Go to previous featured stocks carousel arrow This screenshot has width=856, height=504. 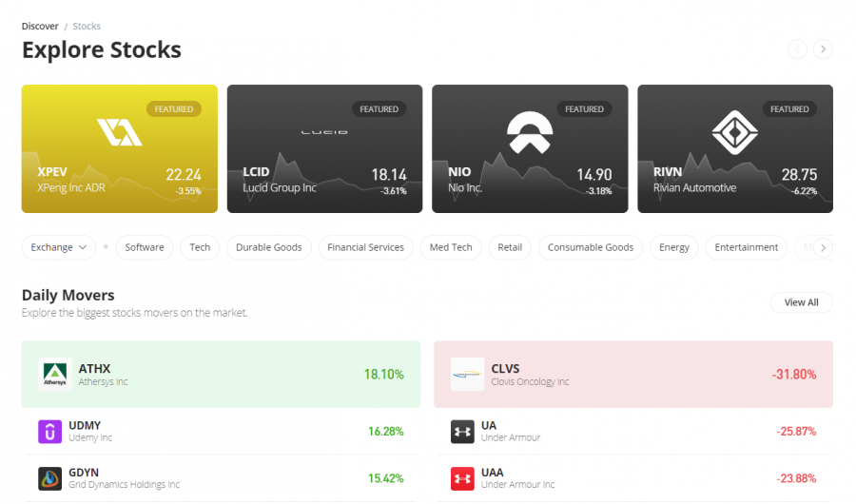click(798, 49)
